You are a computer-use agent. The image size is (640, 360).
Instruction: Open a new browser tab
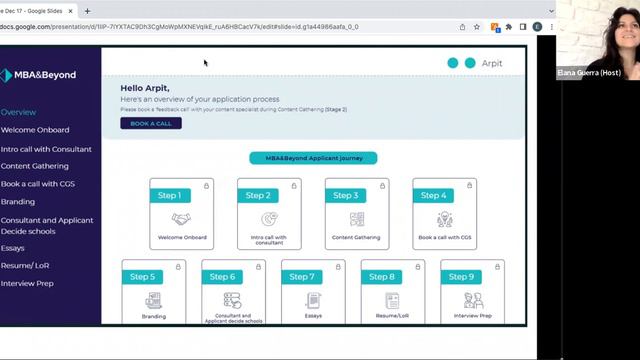coord(87,11)
